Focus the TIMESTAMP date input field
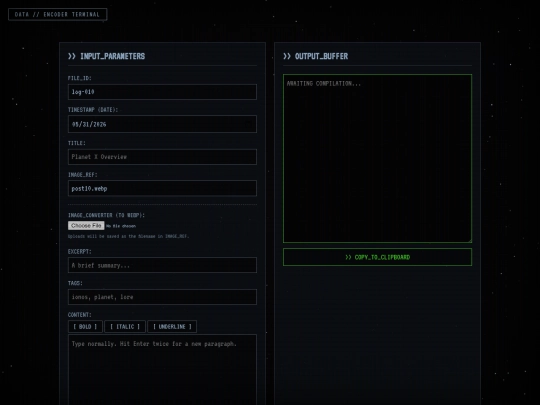Image resolution: width=540 pixels, height=405 pixels. point(162,124)
